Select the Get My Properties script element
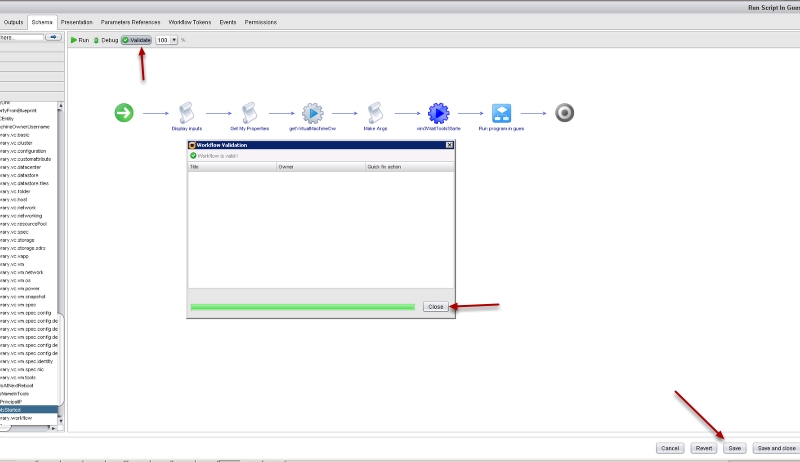Screen dimensions: 800x462 [249, 112]
